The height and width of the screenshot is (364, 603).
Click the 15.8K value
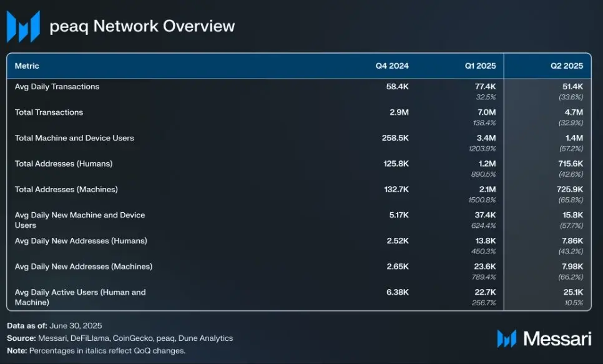coord(572,215)
